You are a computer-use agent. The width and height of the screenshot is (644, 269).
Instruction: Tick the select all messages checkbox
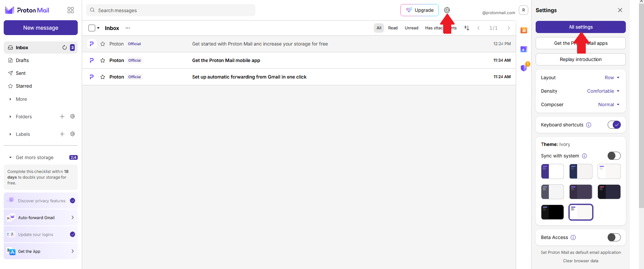[92, 28]
